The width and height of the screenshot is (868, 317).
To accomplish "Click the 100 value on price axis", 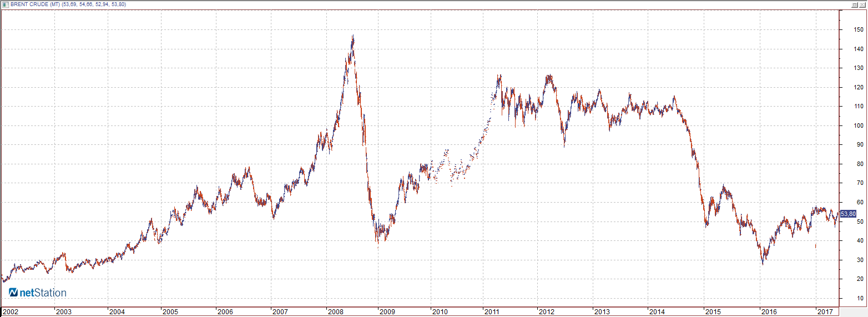I will [858, 125].
